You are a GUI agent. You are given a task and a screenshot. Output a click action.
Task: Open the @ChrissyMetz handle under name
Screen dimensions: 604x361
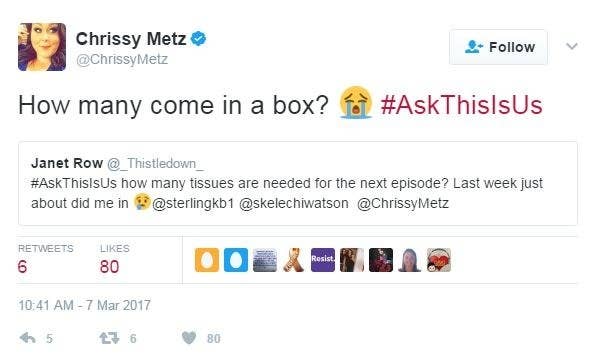tap(122, 59)
